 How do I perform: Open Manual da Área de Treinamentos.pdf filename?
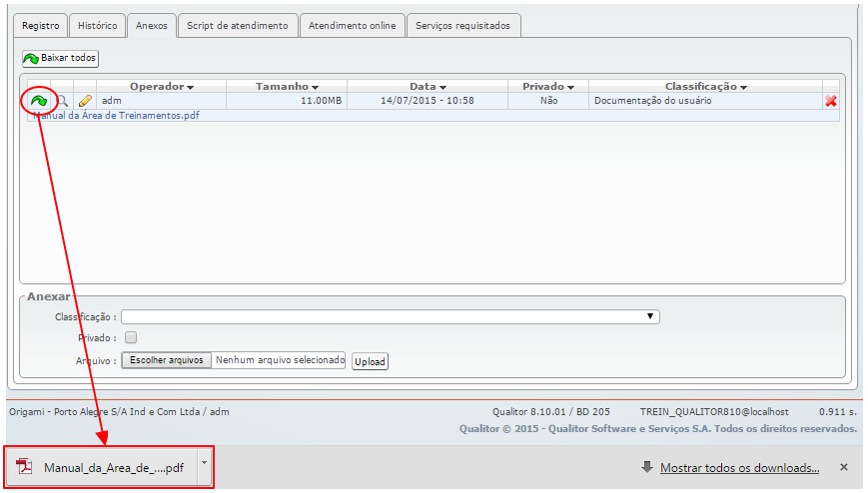click(x=116, y=116)
